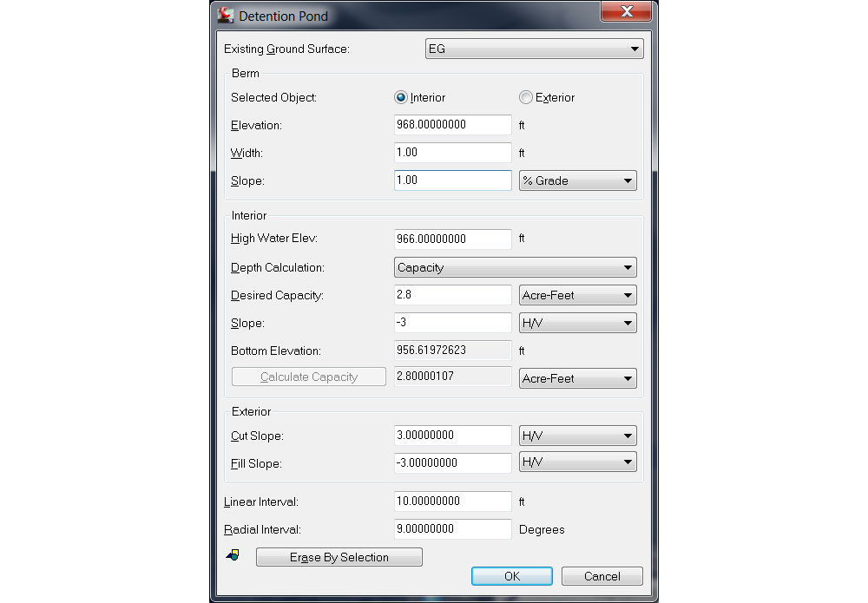Open the interior Slope H/V dropdown
This screenshot has width=868, height=603.
pos(577,323)
